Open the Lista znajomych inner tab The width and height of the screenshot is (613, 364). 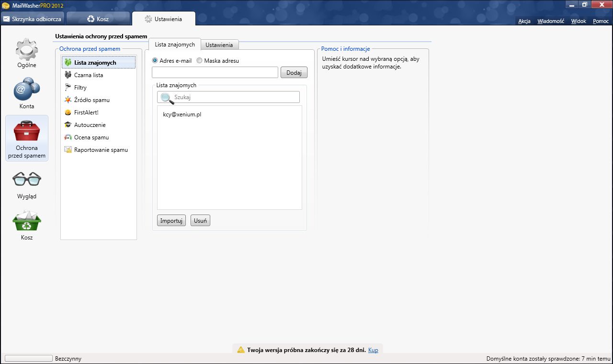tap(175, 45)
